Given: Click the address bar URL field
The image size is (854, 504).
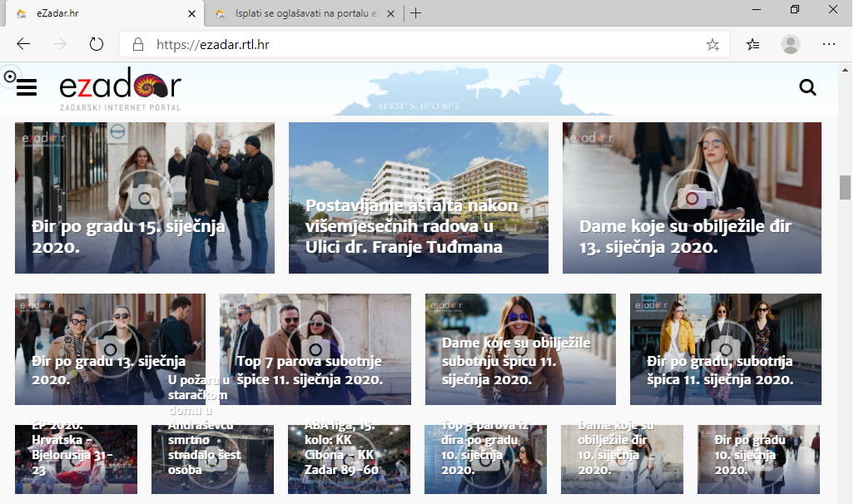Looking at the screenshot, I should (416, 45).
